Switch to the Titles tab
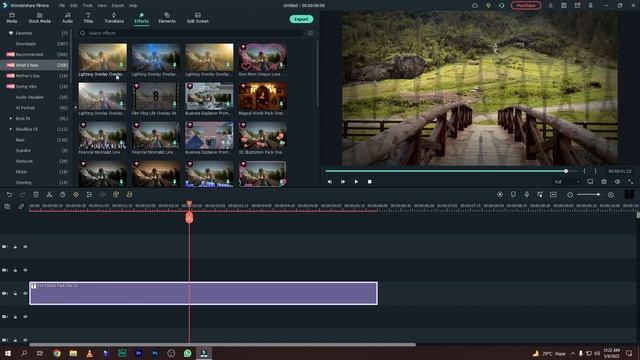This screenshot has height=360, width=640. point(88,18)
